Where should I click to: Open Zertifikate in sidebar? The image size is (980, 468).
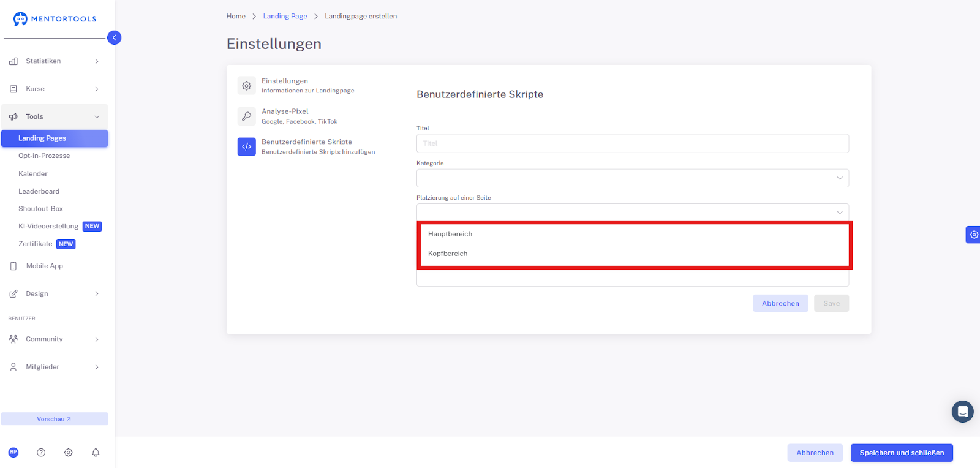[36, 244]
